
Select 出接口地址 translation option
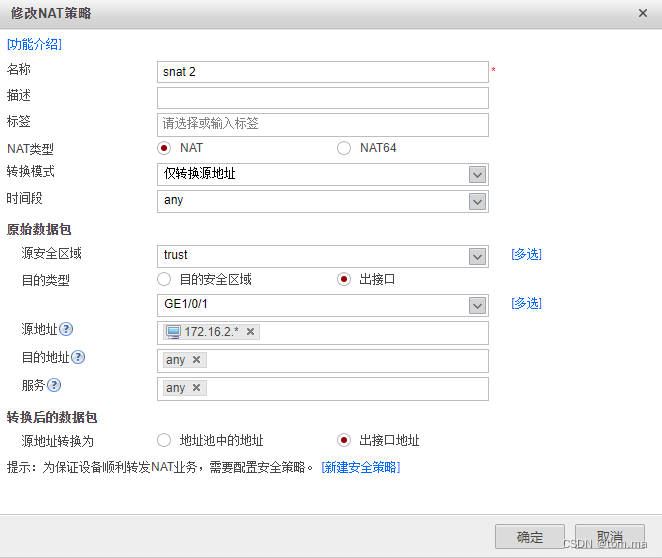[x=344, y=440]
